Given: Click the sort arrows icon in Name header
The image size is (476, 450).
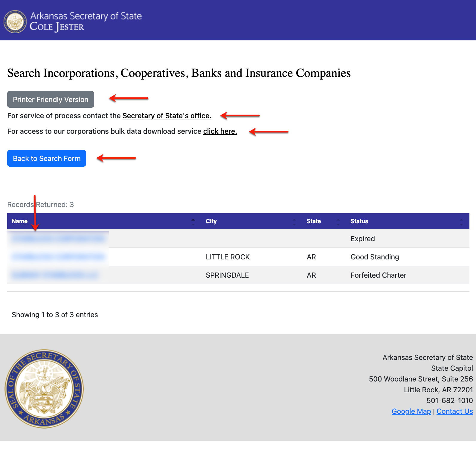Looking at the screenshot, I should tap(193, 222).
